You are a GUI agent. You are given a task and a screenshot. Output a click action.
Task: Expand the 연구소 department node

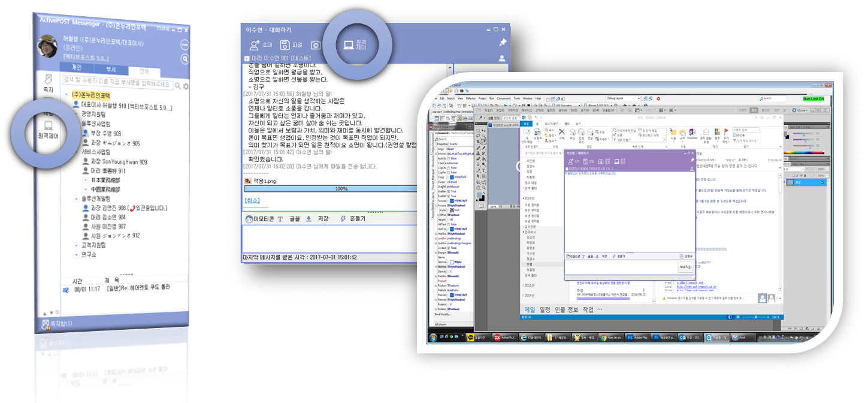pos(76,254)
